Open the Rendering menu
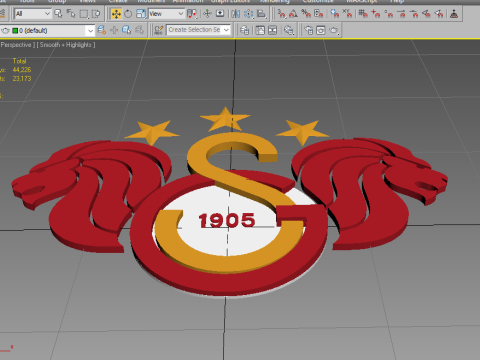Image resolution: width=480 pixels, height=360 pixels. pos(275,1)
